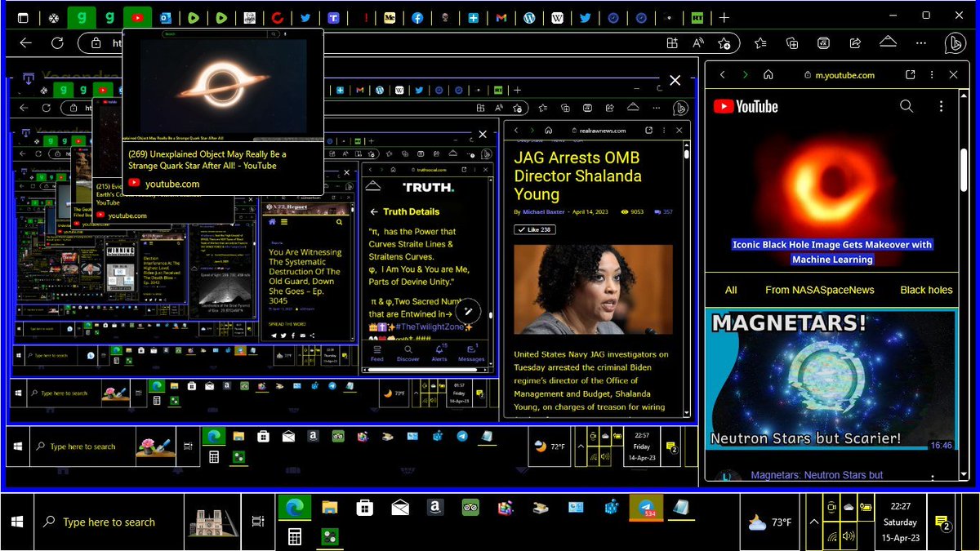
Task: Open the Windows Start menu
Action: pos(17,522)
